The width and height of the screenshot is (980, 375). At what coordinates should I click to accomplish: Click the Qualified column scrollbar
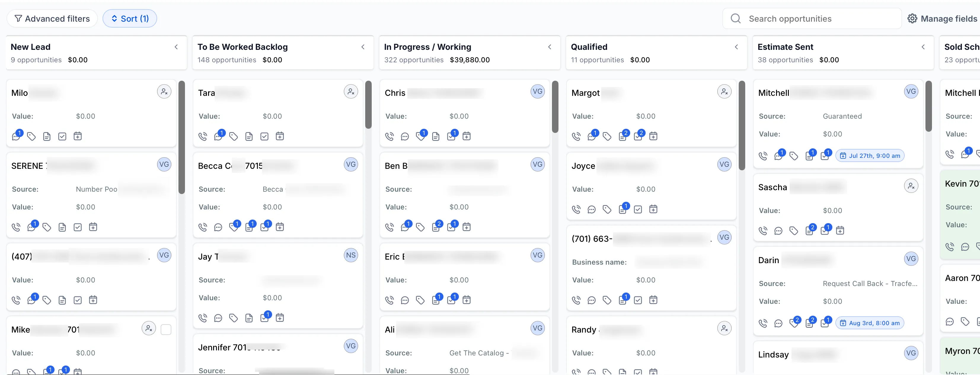pyautogui.click(x=742, y=125)
